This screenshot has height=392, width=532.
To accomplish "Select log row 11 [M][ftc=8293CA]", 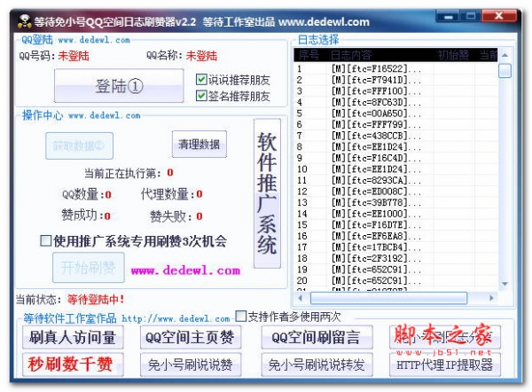I will [395, 180].
